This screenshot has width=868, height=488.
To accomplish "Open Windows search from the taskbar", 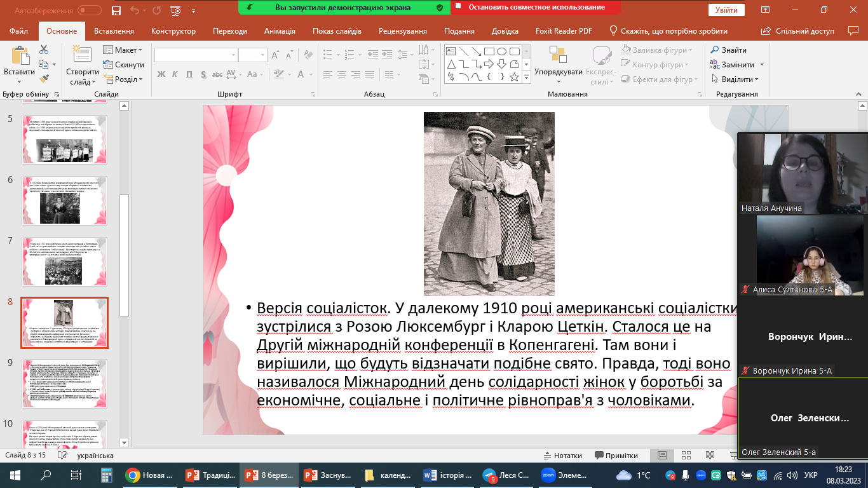I will [x=46, y=475].
